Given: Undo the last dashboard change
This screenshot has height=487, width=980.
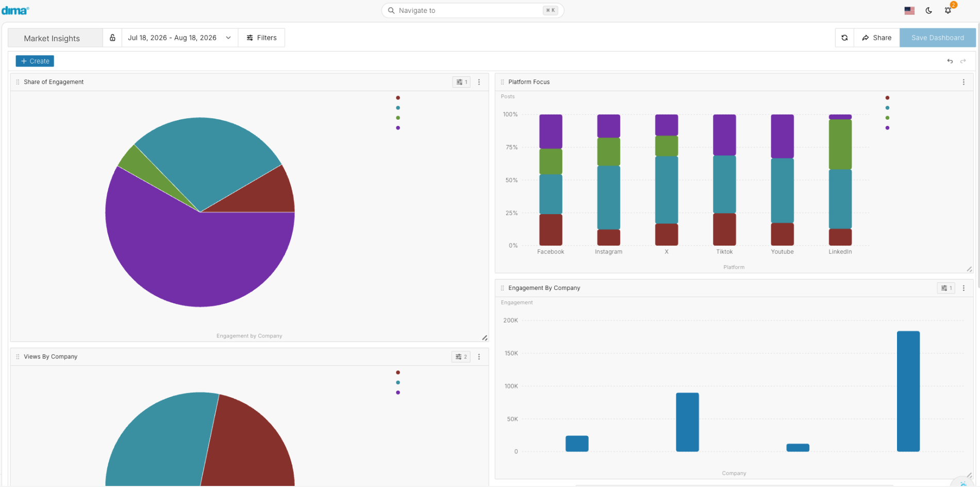Looking at the screenshot, I should pos(950,61).
